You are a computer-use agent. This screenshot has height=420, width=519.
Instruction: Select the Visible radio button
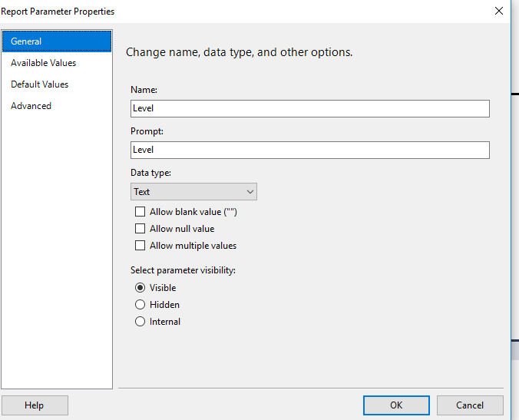[x=140, y=288]
